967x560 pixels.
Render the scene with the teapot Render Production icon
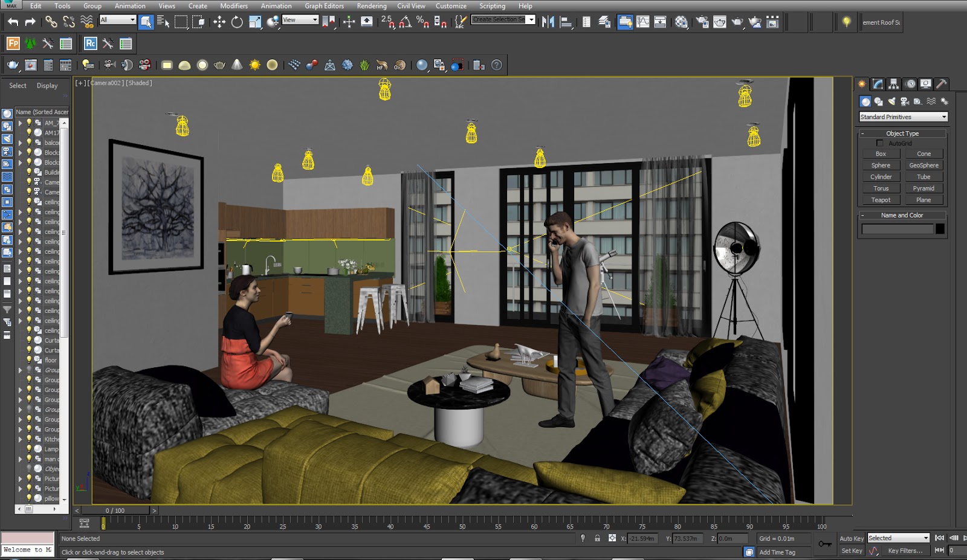click(x=736, y=22)
